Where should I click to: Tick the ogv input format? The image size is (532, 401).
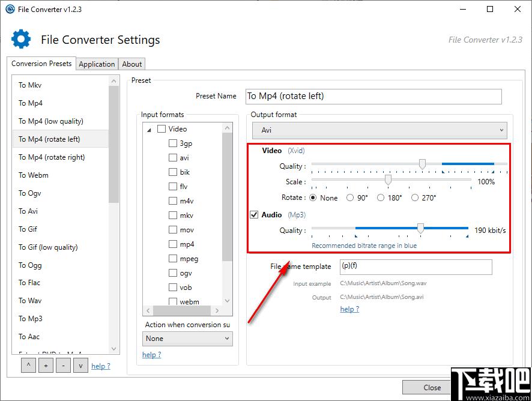(173, 273)
